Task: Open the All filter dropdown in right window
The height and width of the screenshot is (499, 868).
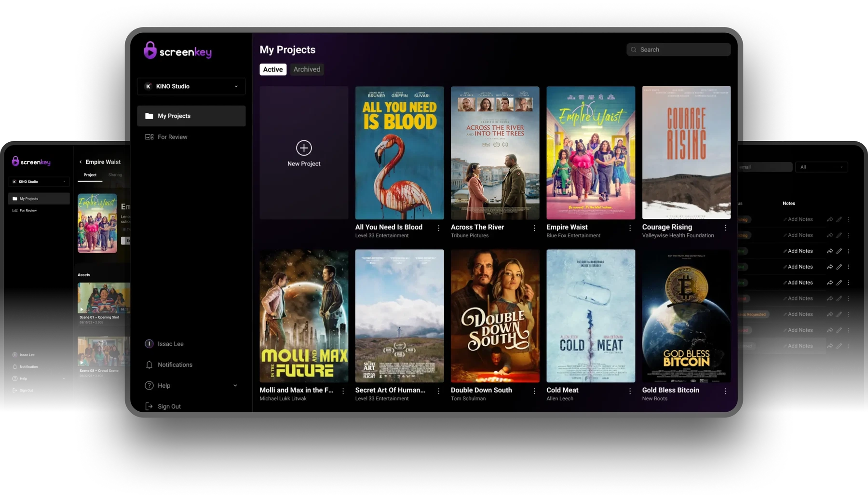Action: click(x=821, y=167)
